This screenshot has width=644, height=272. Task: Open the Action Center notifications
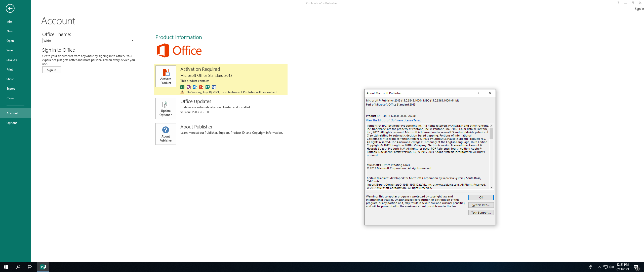(636, 267)
